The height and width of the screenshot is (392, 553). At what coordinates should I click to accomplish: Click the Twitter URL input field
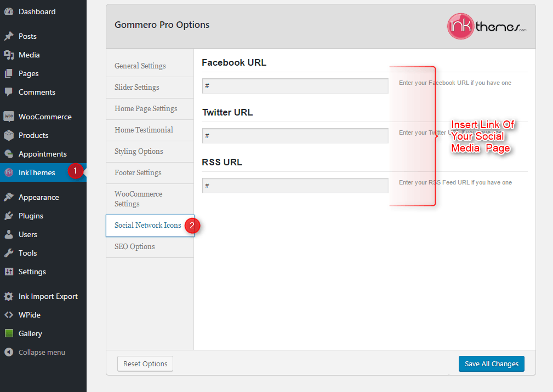click(x=295, y=136)
